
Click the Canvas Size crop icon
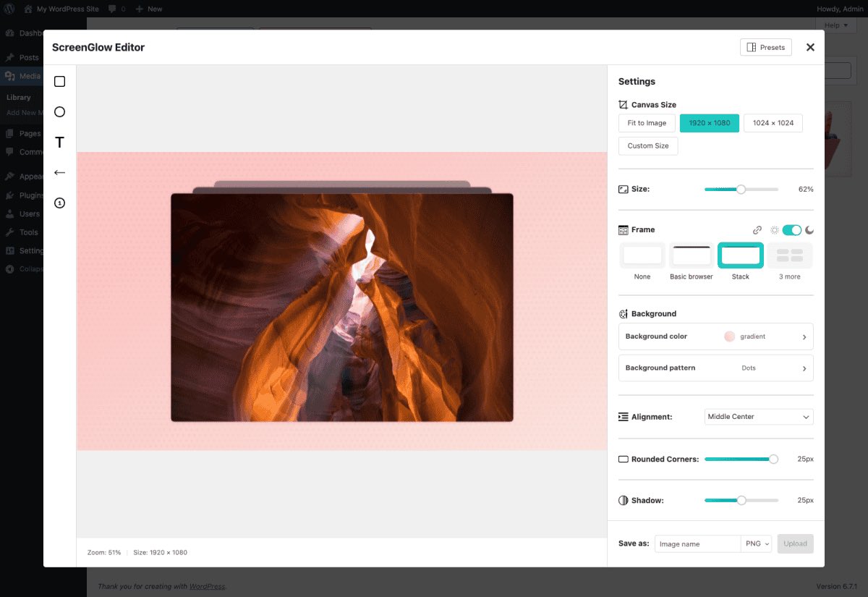[x=624, y=105]
